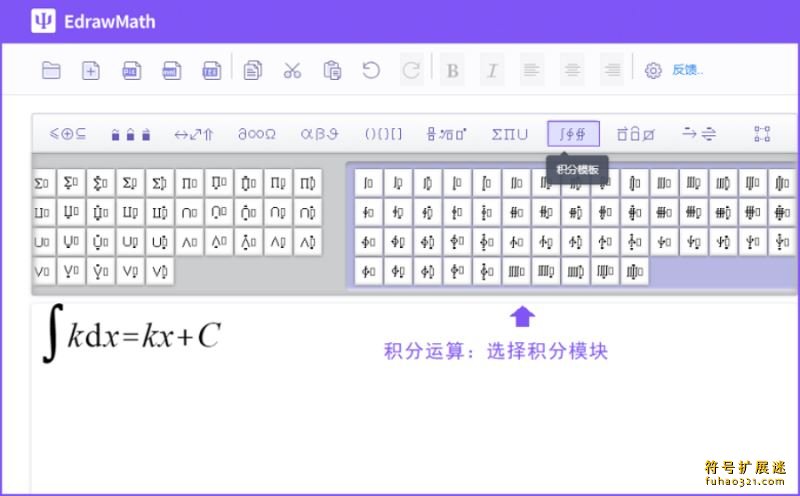Create a new document with plus-page icon

91,70
